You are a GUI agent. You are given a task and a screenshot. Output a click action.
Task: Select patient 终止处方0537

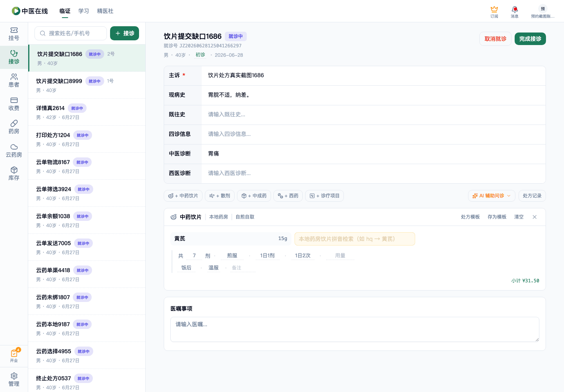point(87,380)
